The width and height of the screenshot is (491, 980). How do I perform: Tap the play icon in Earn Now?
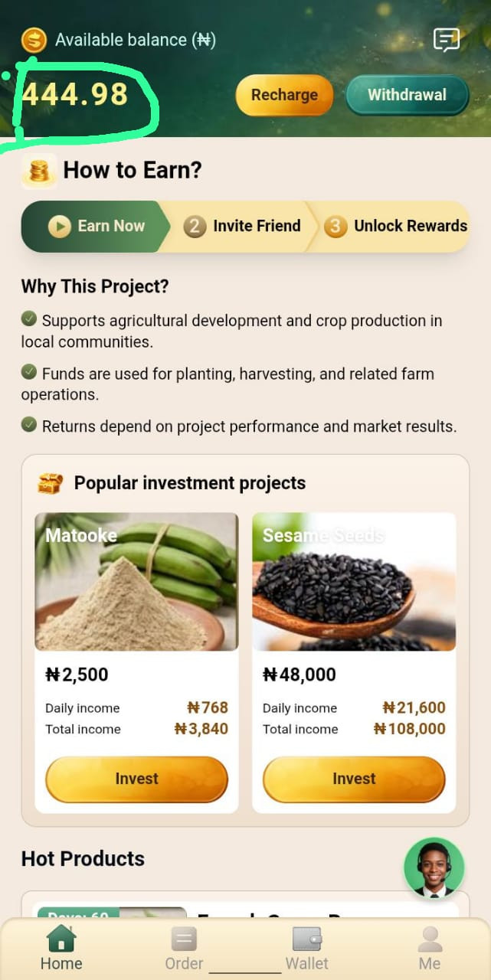[59, 226]
